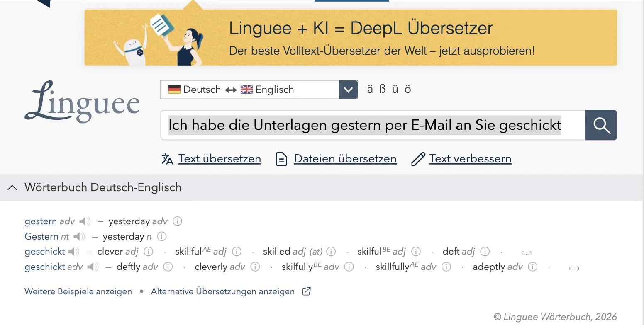Open info icon next to cleverly adv
Screen dimensions: 644x325
(x=255, y=267)
